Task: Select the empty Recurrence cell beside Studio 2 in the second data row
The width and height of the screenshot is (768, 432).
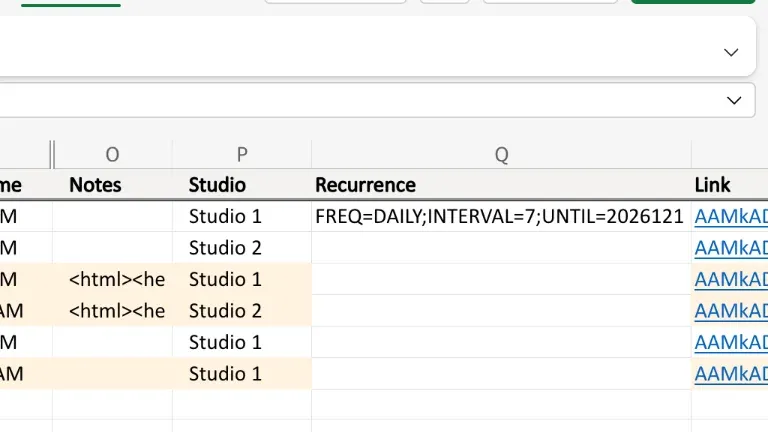Action: 502,247
